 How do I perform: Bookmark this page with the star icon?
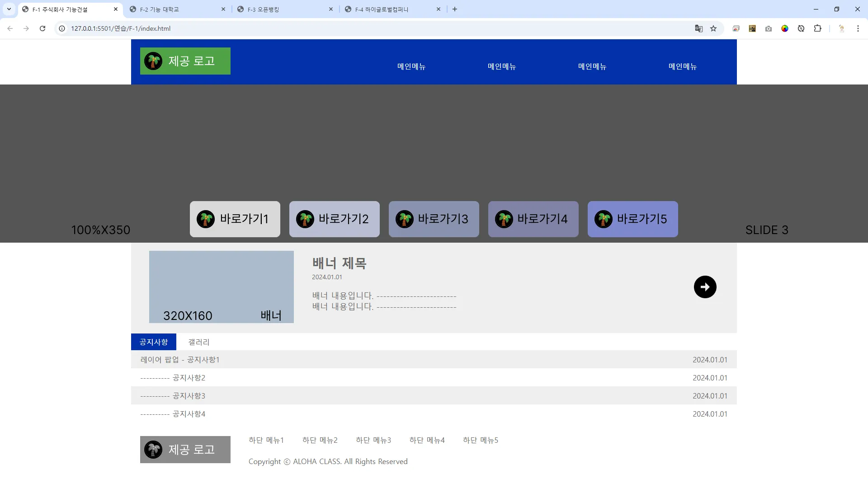pyautogui.click(x=713, y=28)
